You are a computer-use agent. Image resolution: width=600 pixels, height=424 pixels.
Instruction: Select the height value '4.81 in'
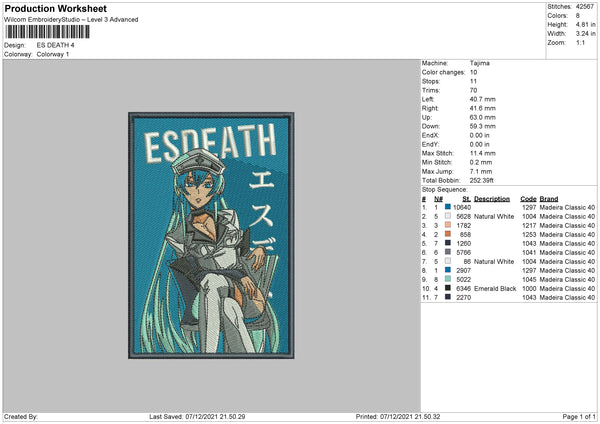(585, 24)
